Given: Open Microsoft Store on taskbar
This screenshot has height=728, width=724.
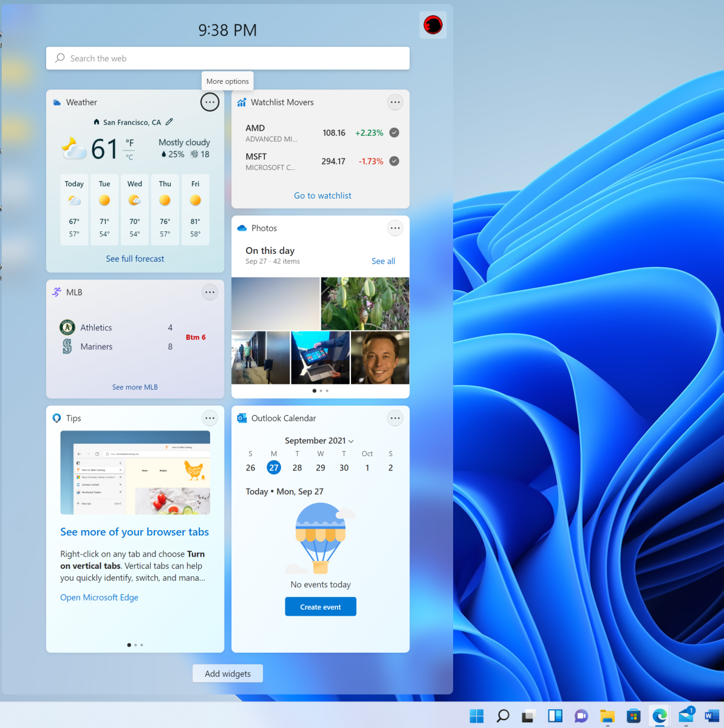Looking at the screenshot, I should [633, 716].
